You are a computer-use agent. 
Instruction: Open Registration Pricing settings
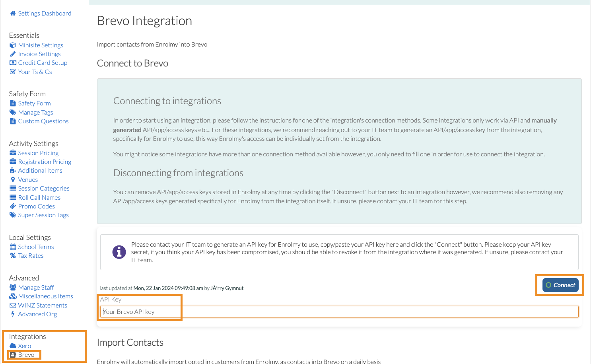[x=45, y=162]
